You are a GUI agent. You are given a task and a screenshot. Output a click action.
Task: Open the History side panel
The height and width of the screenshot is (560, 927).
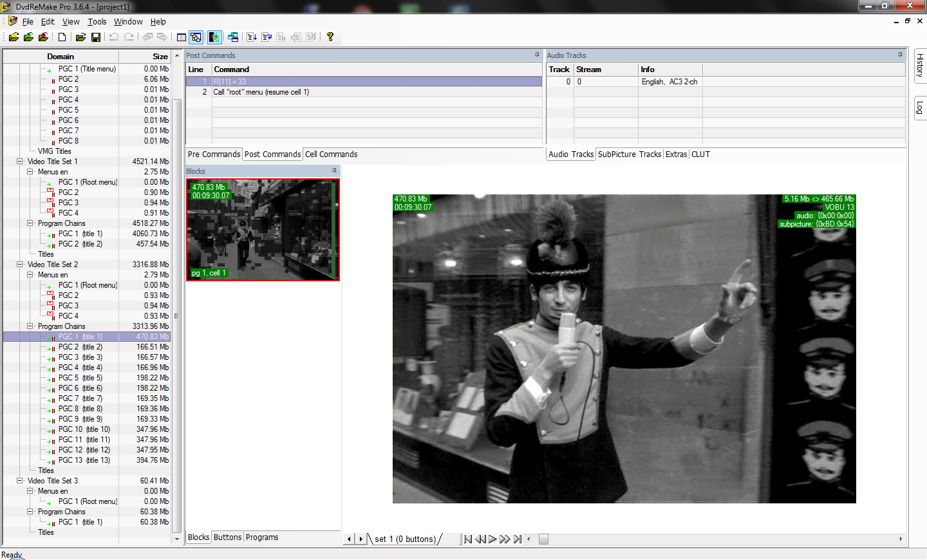(x=920, y=65)
